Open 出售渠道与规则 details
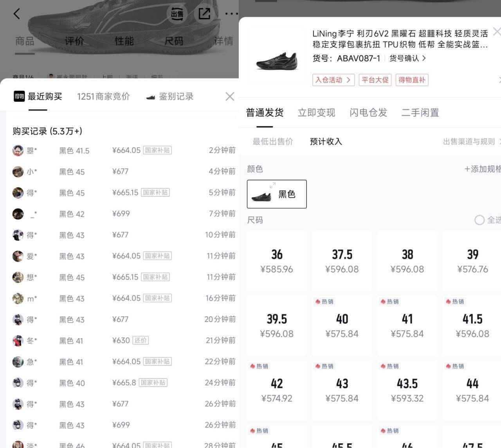The image size is (501, 448). (x=472, y=141)
